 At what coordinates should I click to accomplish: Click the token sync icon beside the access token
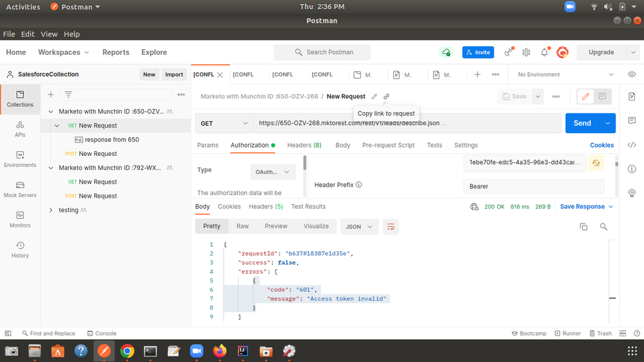tap(596, 163)
